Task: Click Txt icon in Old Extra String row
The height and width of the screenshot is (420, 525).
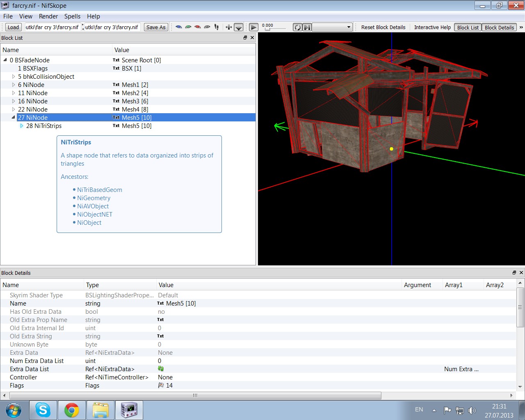Action: 160,336
